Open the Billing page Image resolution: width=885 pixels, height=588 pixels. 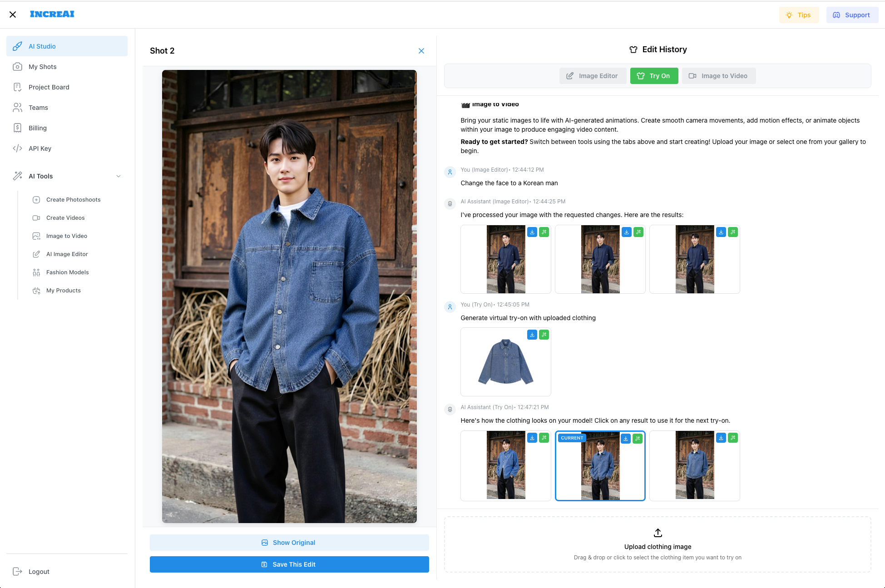tap(37, 128)
